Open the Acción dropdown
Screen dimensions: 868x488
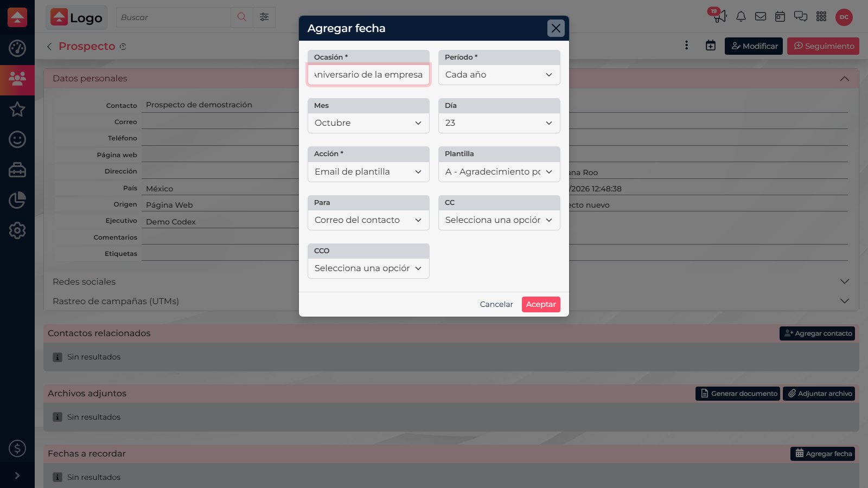click(368, 172)
